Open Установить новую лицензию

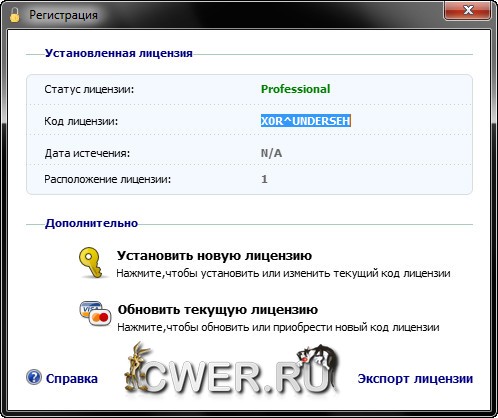click(214, 256)
